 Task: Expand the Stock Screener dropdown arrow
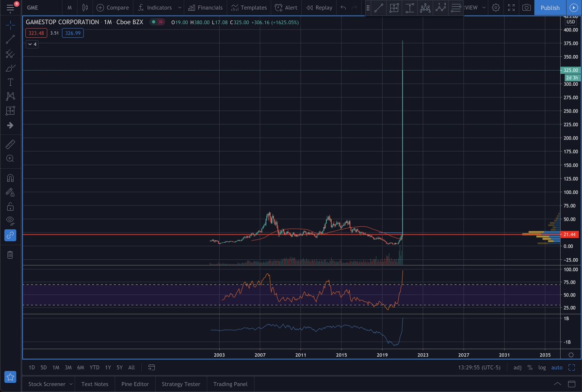click(x=71, y=384)
